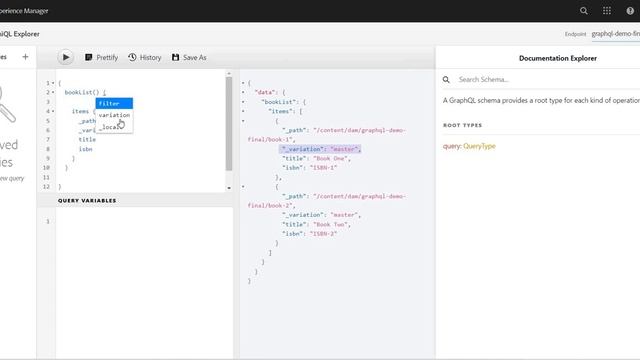The image size is (640, 360).
Task: Collapse the first book object fold arrow
Action: pos(243,121)
